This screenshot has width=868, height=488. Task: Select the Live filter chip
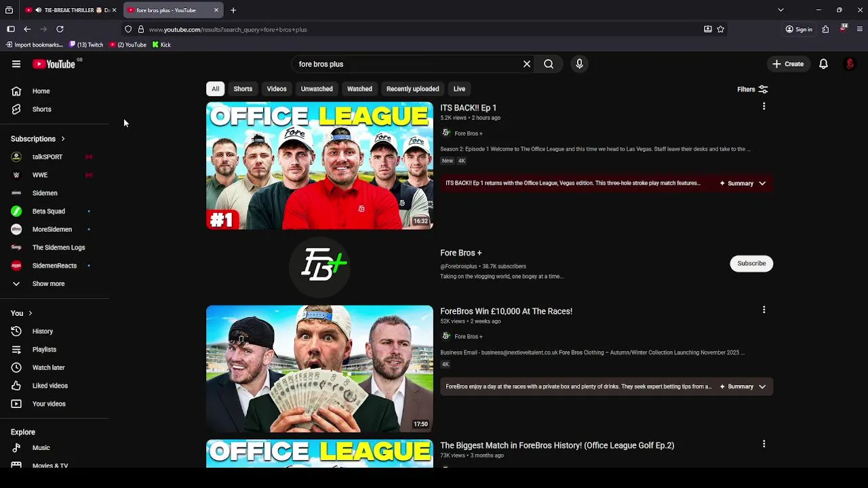[x=459, y=89]
